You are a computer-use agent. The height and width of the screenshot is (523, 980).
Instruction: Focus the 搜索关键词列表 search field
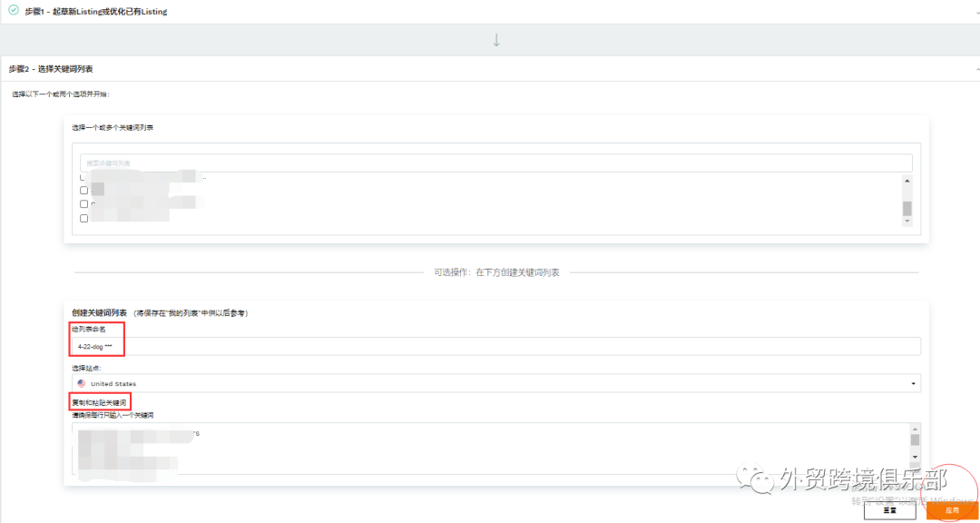[496, 163]
